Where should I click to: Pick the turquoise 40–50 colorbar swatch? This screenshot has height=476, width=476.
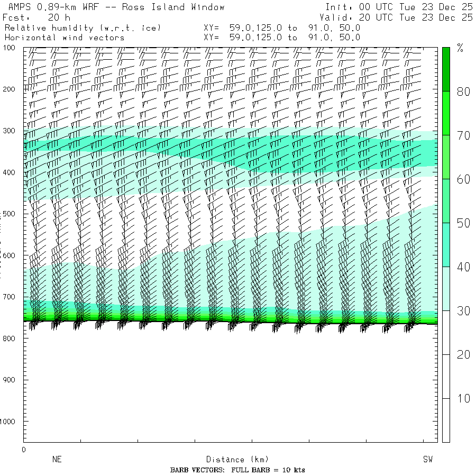coord(446,244)
